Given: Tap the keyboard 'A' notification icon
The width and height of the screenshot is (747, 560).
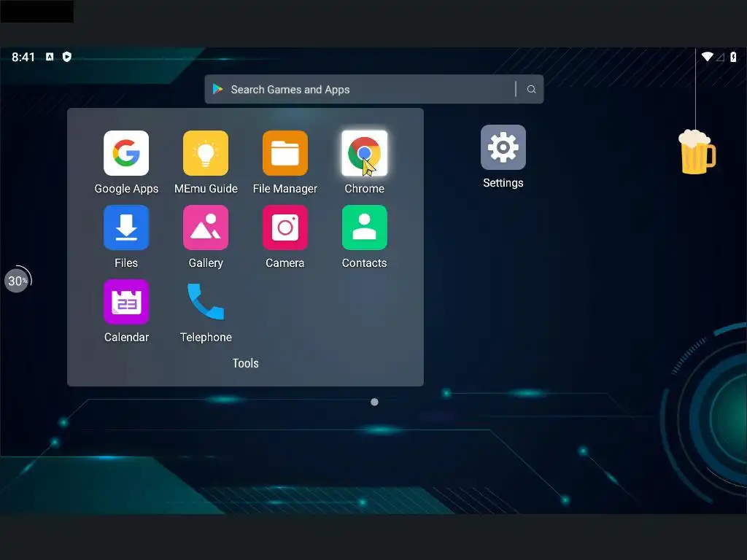Looking at the screenshot, I should click(50, 57).
